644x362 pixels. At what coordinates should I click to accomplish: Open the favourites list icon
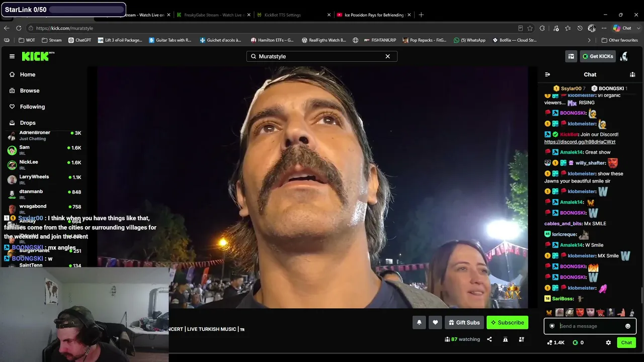coord(568,28)
